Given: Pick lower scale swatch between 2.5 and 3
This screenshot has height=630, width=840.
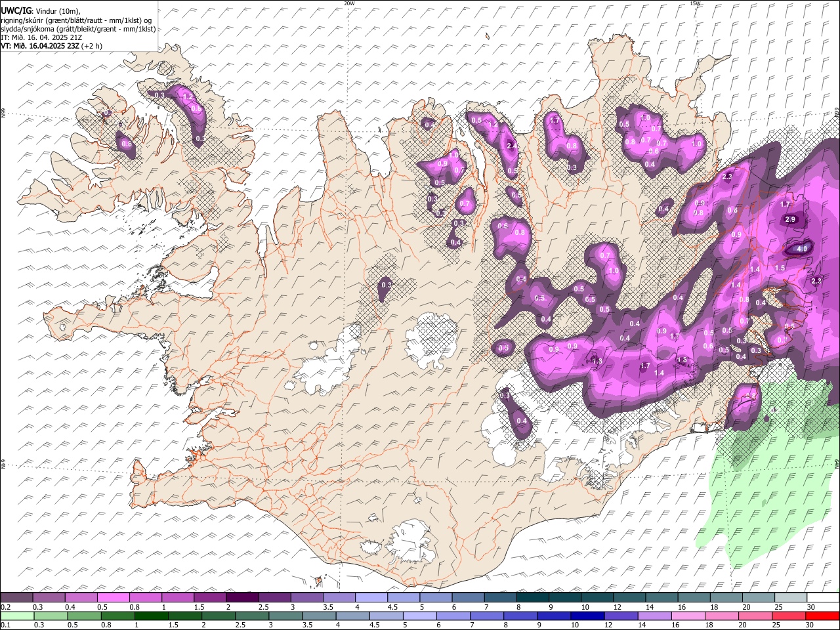Looking at the screenshot, I should 252,616.
